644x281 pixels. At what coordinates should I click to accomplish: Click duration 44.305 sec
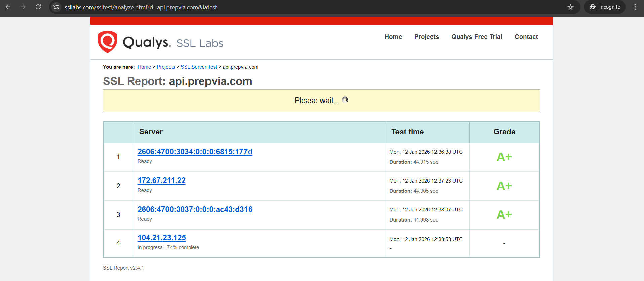(x=414, y=191)
